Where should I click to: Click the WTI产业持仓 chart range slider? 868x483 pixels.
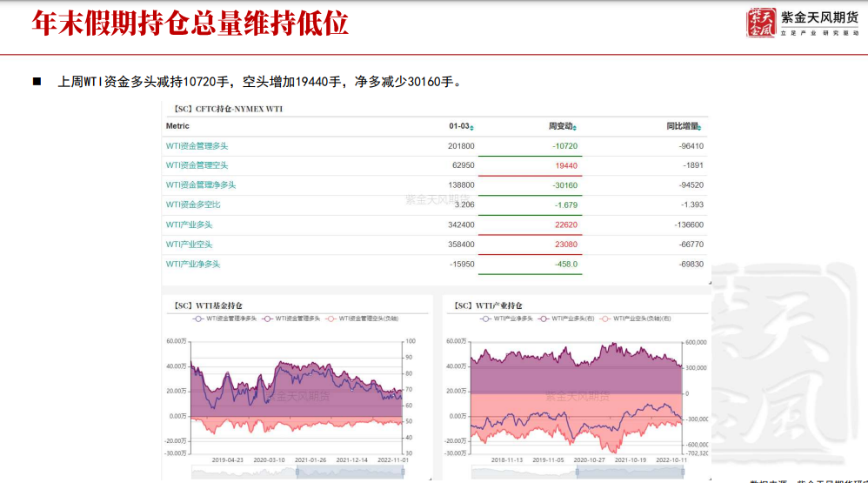pos(576,473)
